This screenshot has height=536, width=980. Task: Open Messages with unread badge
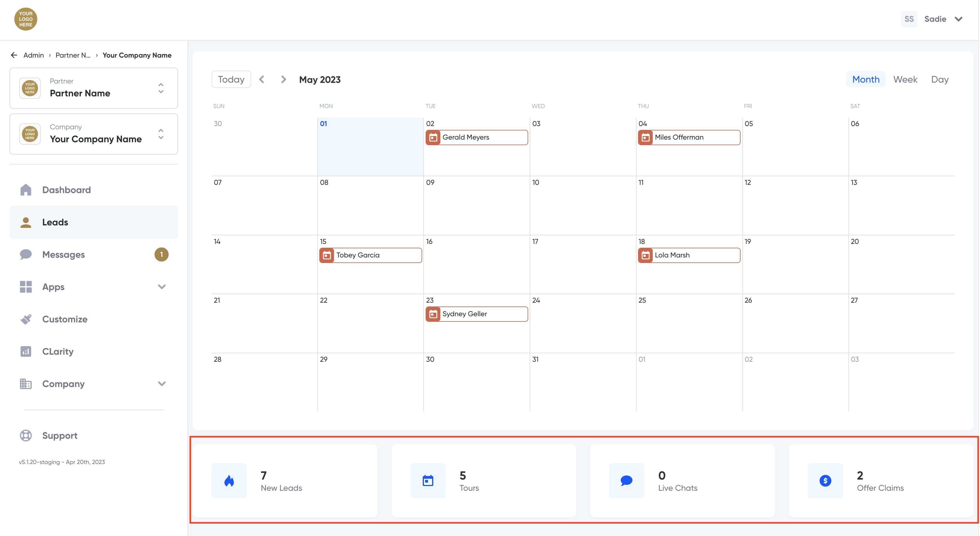pos(63,254)
